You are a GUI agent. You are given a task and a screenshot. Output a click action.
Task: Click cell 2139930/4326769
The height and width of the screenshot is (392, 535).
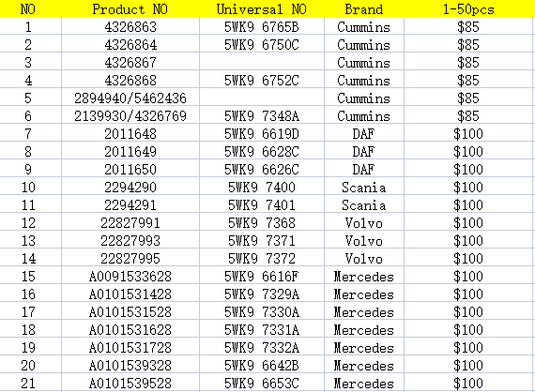[x=130, y=115]
